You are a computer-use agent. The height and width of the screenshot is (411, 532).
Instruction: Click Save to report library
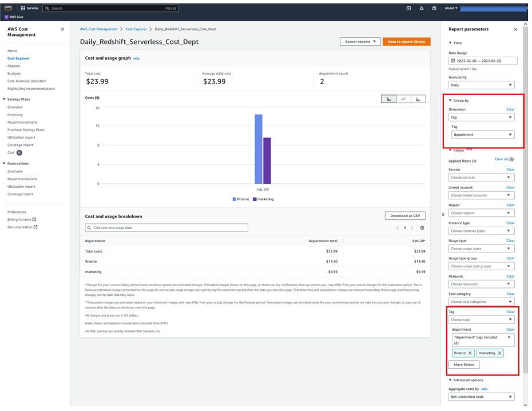click(406, 42)
